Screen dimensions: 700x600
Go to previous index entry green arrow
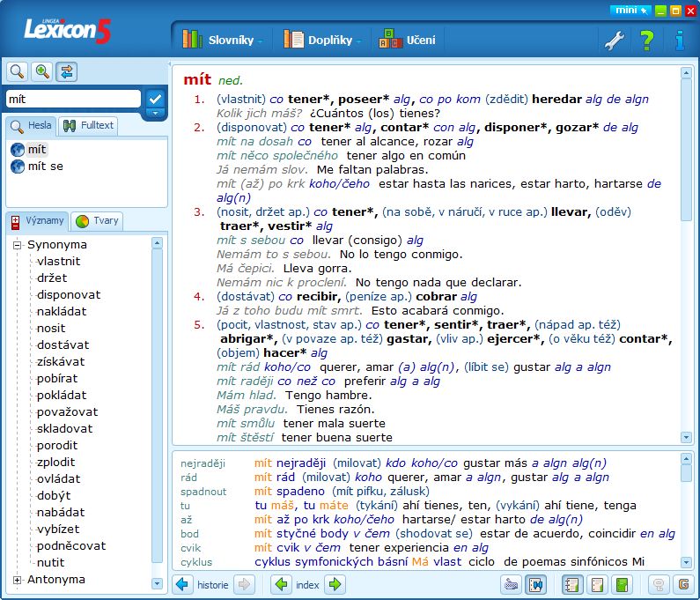click(281, 584)
